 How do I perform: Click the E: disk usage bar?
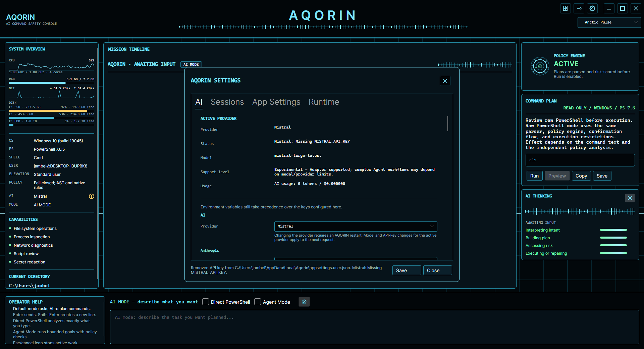click(x=52, y=118)
